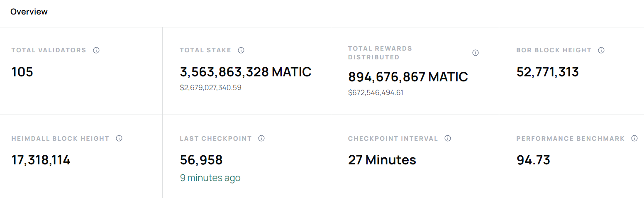The image size is (644, 198).
Task: Click the $672,546,494.61 rewards dollar amount
Action: pos(376,93)
